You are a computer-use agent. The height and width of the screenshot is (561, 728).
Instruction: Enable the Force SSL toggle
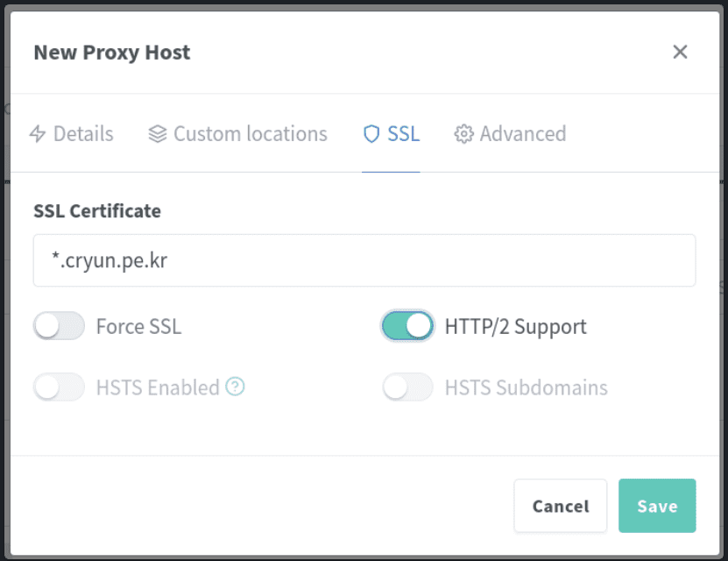(59, 326)
